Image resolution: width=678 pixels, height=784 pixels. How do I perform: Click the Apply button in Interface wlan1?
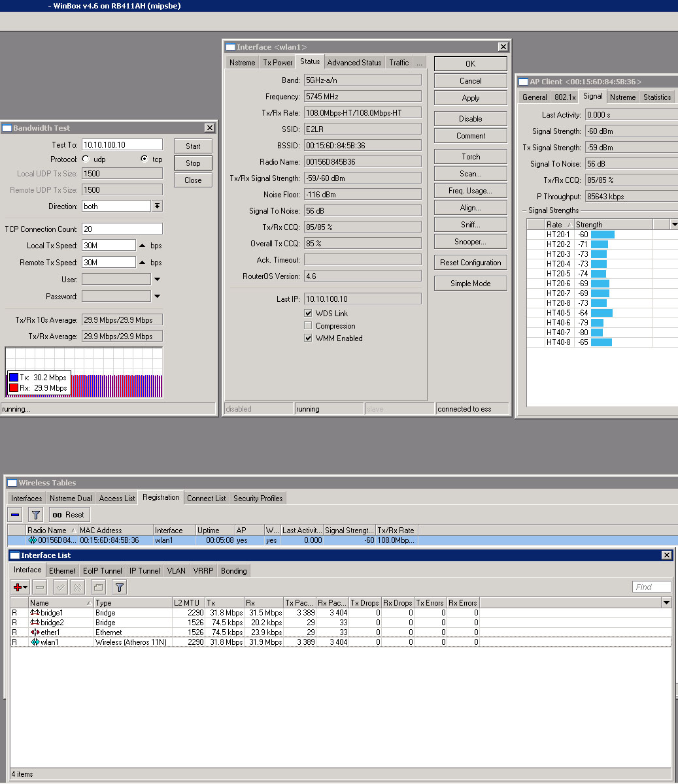pos(471,98)
